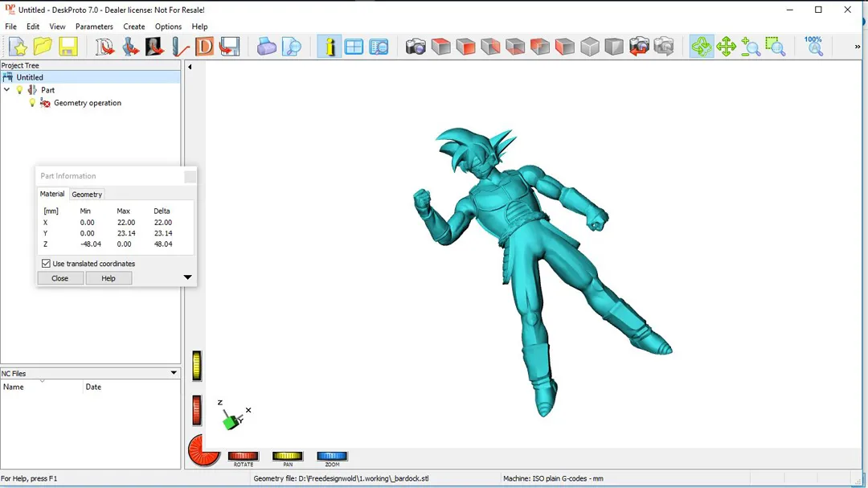Click the red circular rotation dial
The width and height of the screenshot is (868, 488).
coord(203,450)
